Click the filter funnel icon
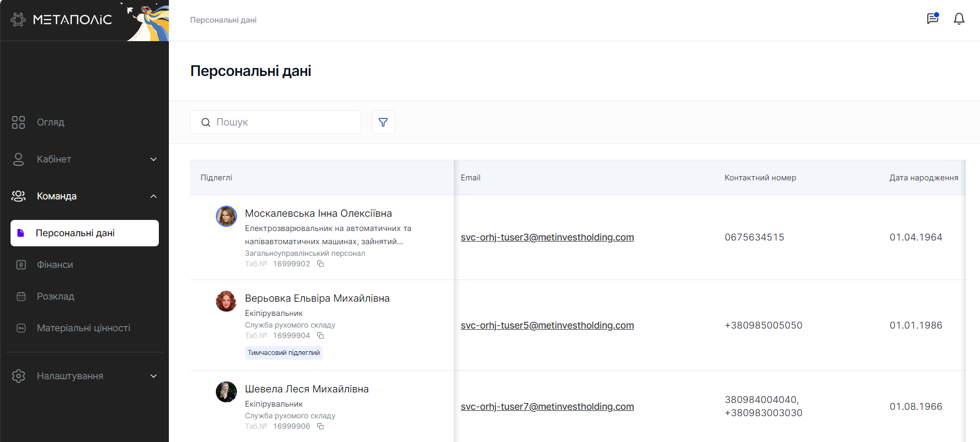This screenshot has height=442, width=980. click(x=383, y=122)
